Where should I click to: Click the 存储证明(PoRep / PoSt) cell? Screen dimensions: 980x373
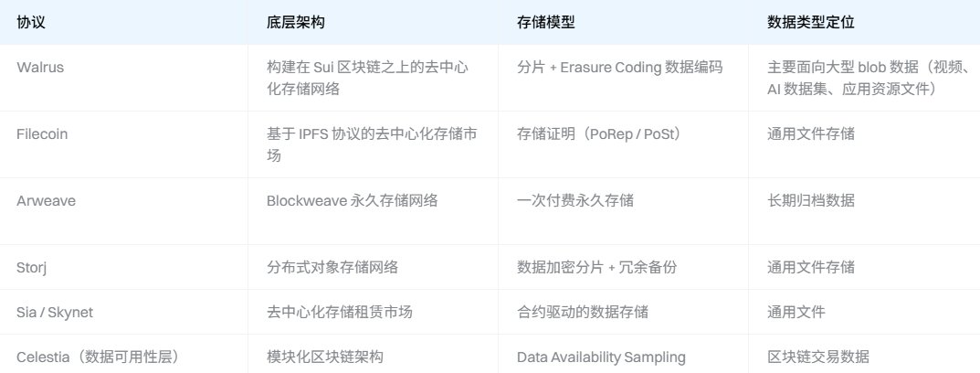[x=598, y=134]
